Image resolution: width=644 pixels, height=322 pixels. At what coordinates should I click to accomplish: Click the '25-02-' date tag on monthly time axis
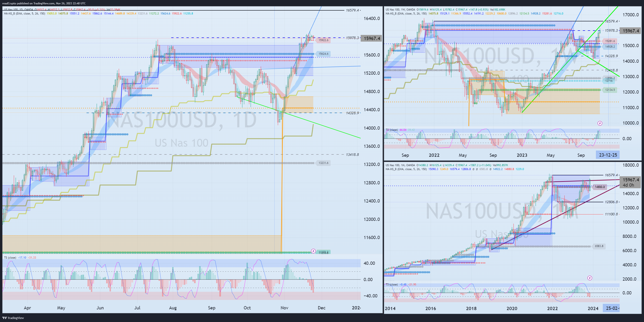[x=611, y=308]
